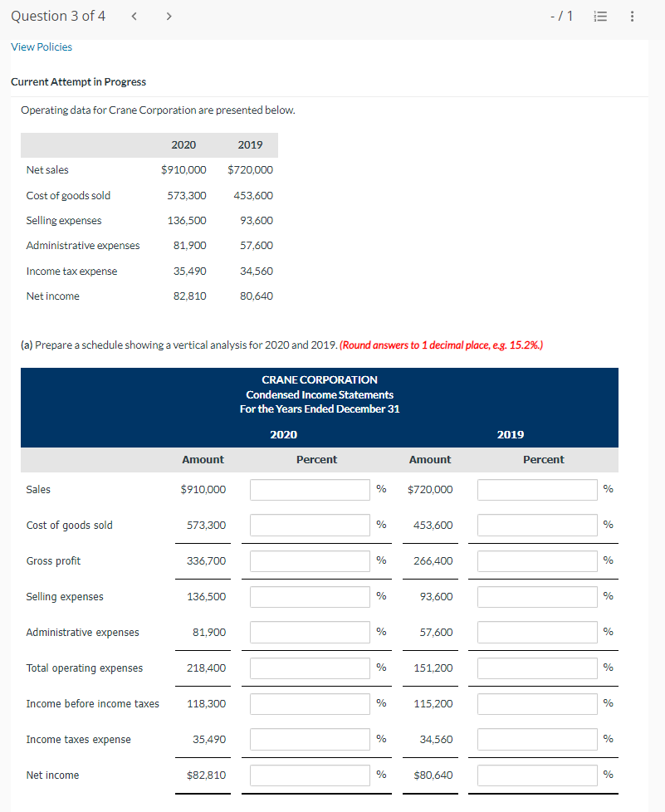Click the Gross profit 2020 percent field
The width and height of the screenshot is (665, 812).
[310, 560]
